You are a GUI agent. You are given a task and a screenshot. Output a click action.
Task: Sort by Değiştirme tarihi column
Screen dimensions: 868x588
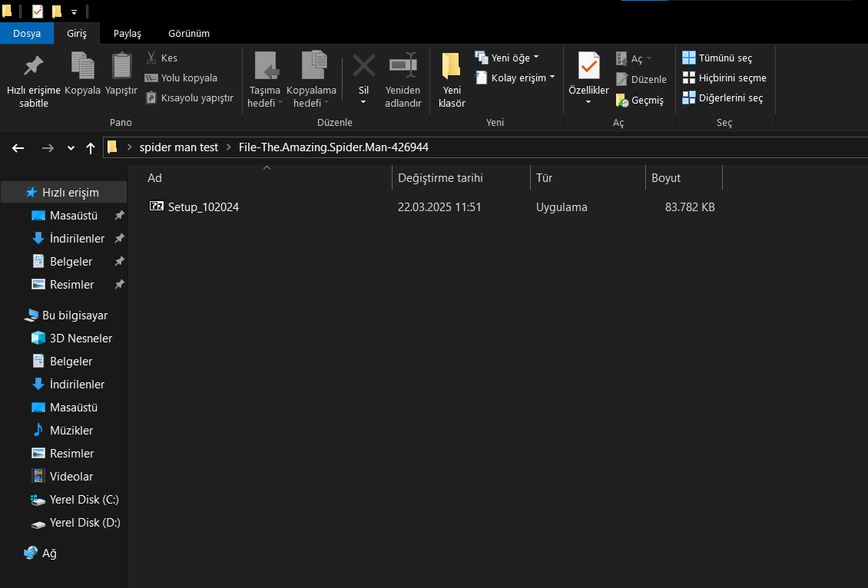pos(461,177)
